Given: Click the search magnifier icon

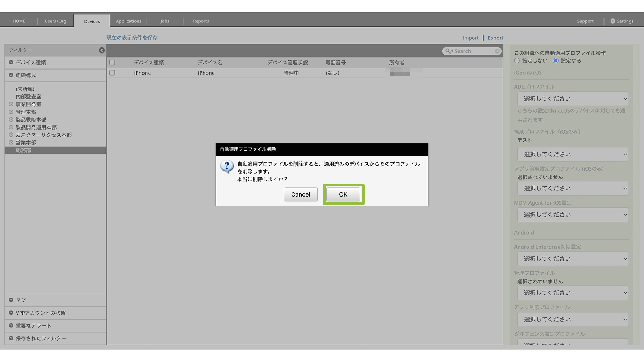Looking at the screenshot, I should [448, 51].
